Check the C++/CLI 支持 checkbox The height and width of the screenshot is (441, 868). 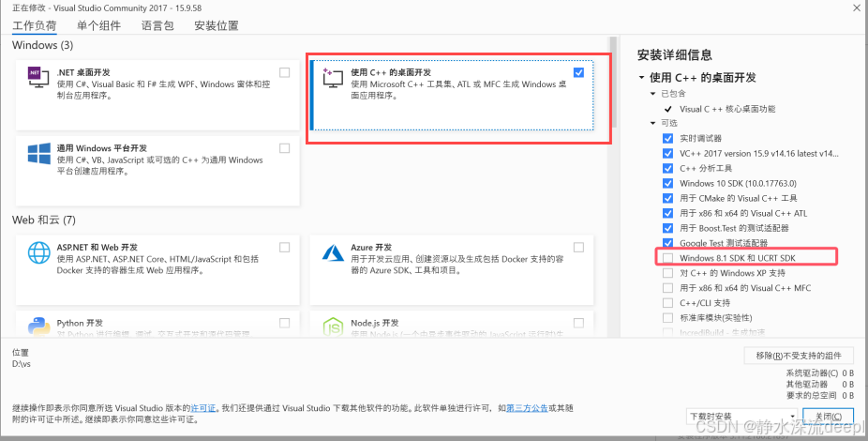[x=668, y=303]
